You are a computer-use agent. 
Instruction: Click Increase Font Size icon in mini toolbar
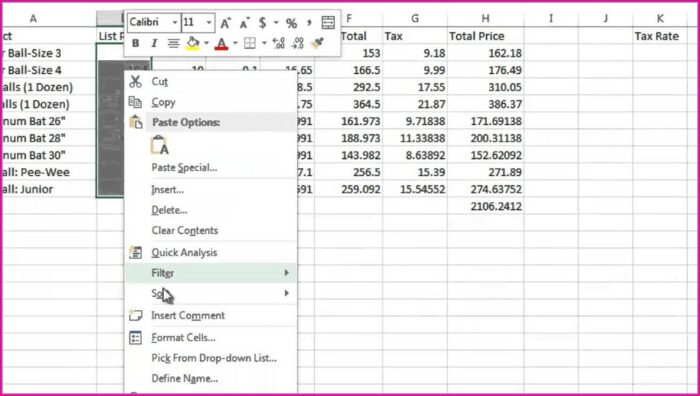coord(225,23)
